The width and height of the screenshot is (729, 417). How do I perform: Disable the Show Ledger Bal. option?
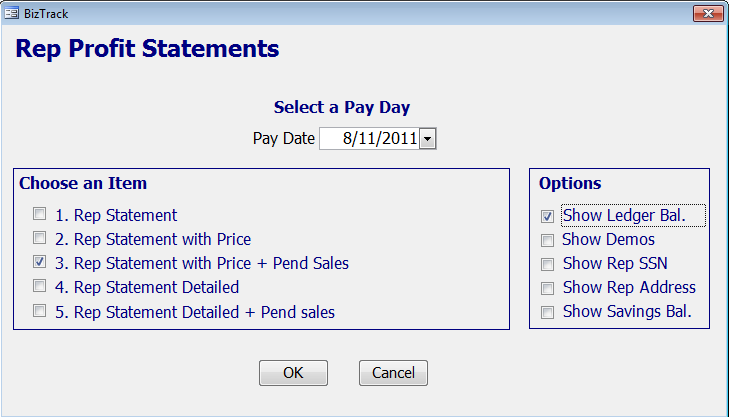[547, 216]
